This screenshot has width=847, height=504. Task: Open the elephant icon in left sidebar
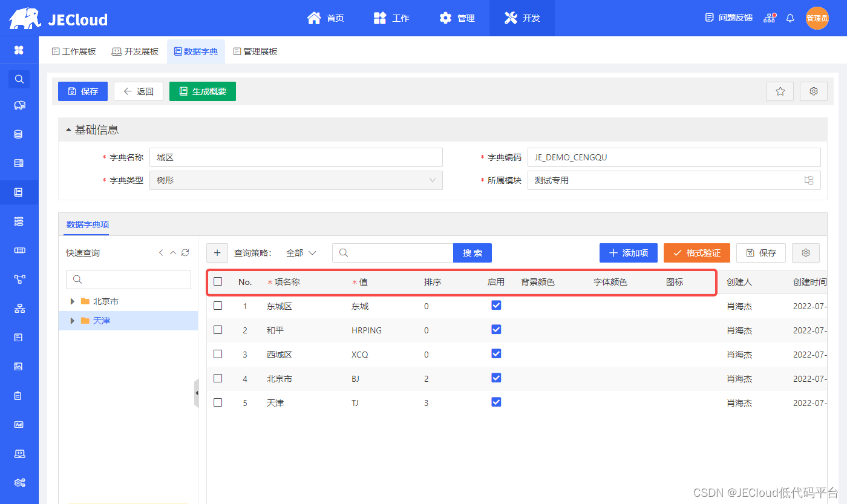pyautogui.click(x=19, y=105)
